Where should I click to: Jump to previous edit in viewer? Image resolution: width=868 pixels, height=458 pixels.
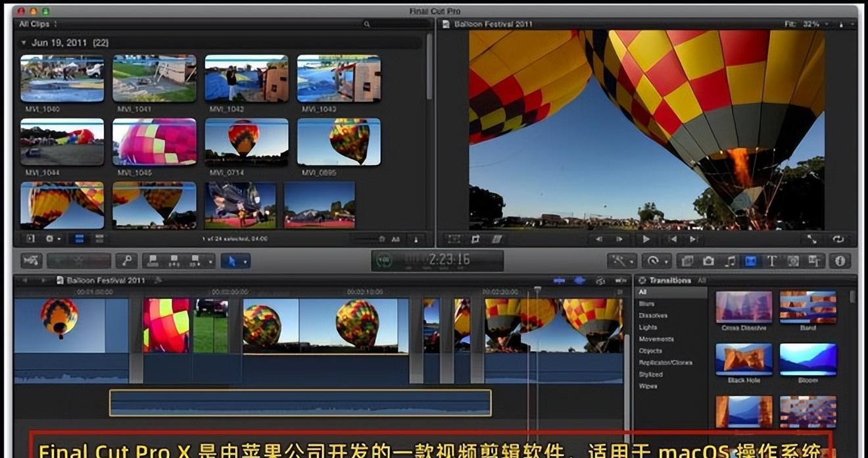click(x=671, y=239)
